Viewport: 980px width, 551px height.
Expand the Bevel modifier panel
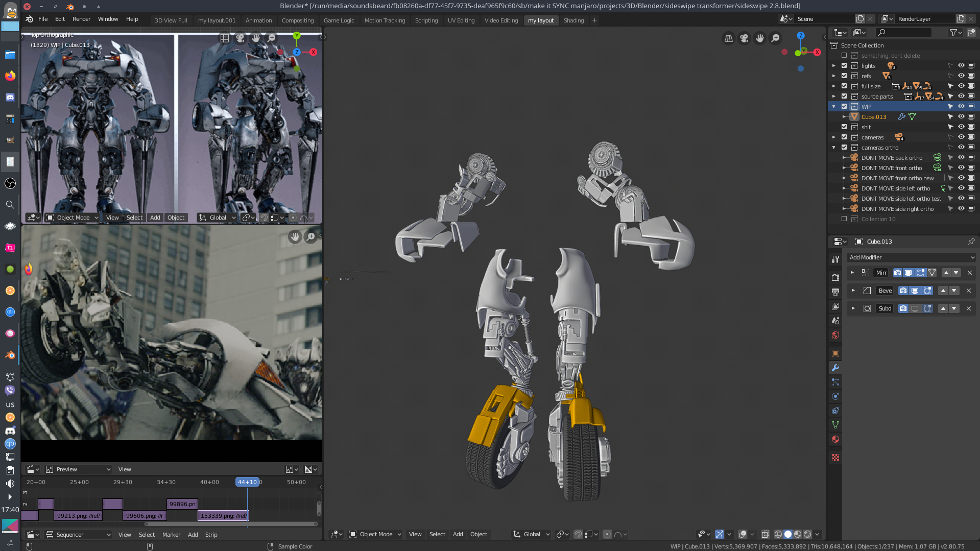[852, 291]
